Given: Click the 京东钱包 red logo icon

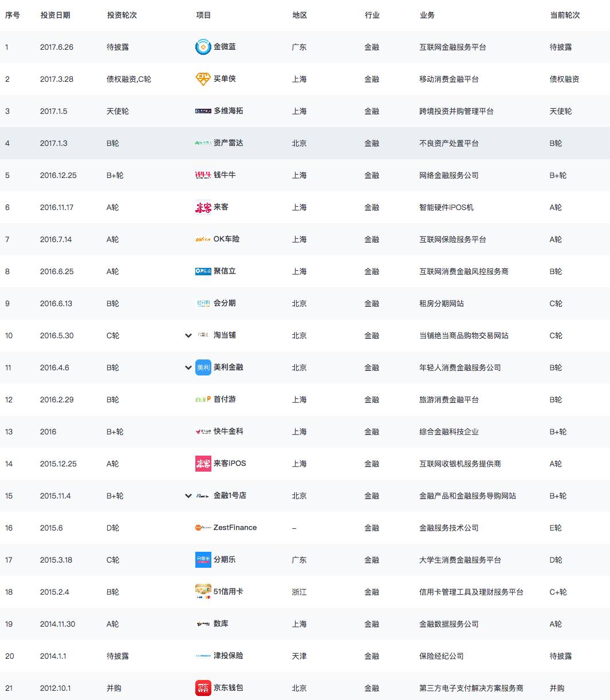Looking at the screenshot, I should click(203, 688).
